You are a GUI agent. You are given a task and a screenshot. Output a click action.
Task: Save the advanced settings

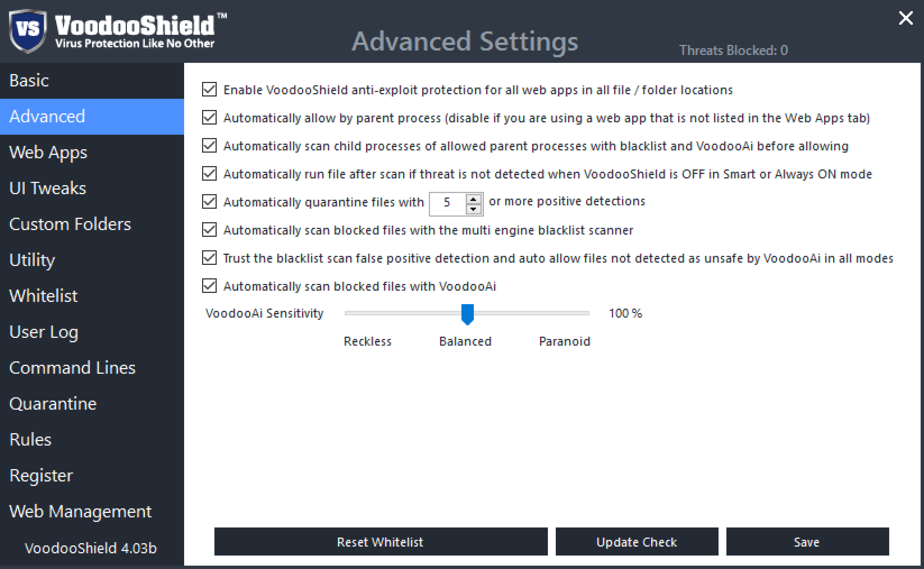[807, 542]
